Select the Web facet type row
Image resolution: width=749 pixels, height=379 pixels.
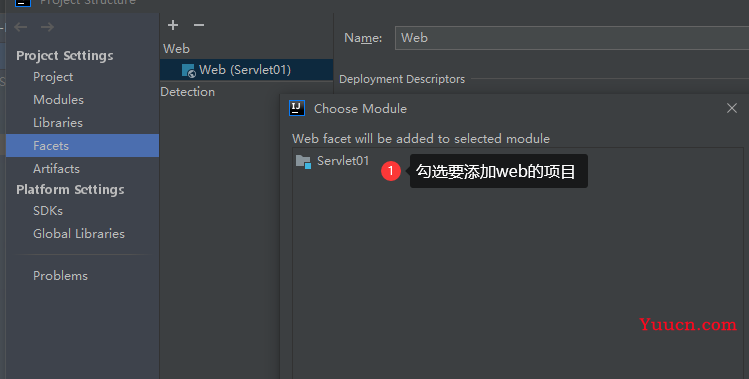(246, 49)
